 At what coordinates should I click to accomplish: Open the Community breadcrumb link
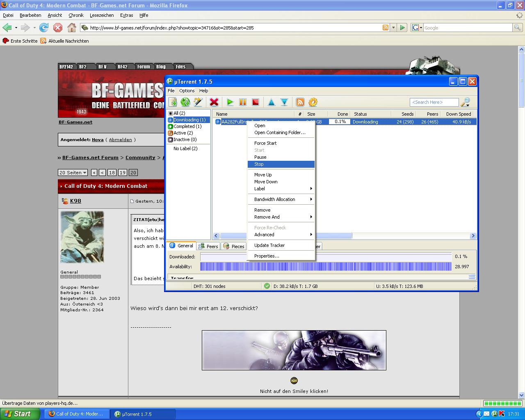(x=140, y=157)
